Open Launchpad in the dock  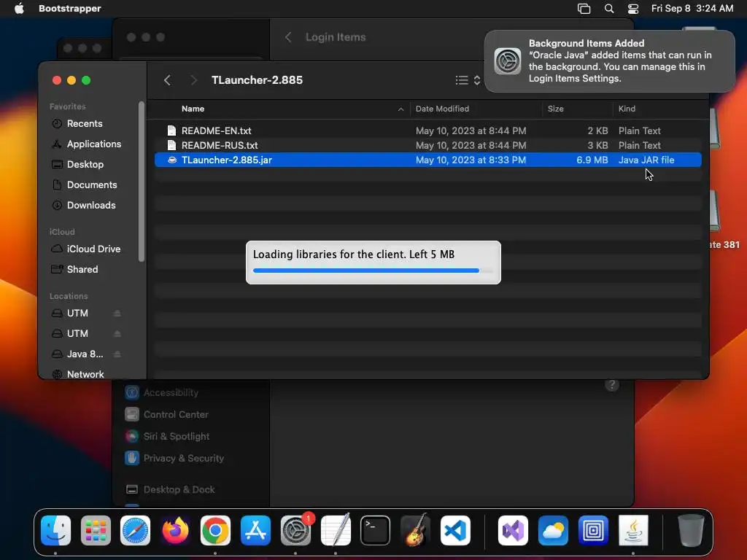pos(96,530)
